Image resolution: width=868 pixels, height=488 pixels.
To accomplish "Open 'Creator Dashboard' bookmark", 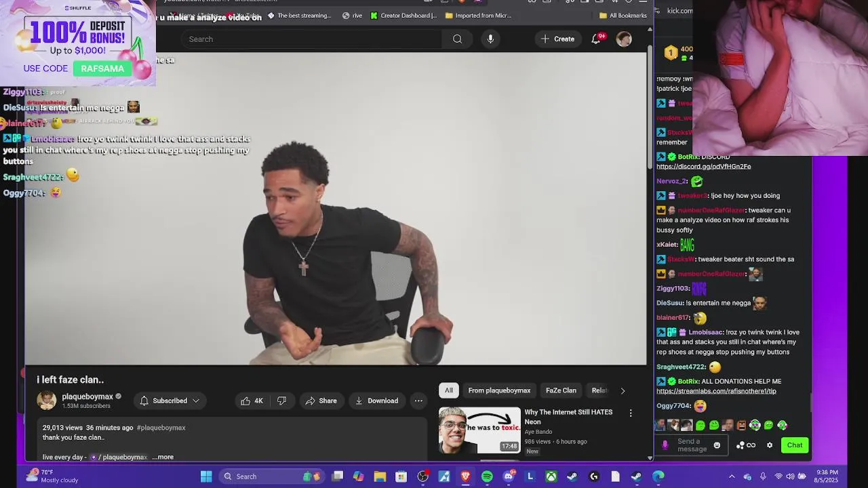I will point(403,16).
